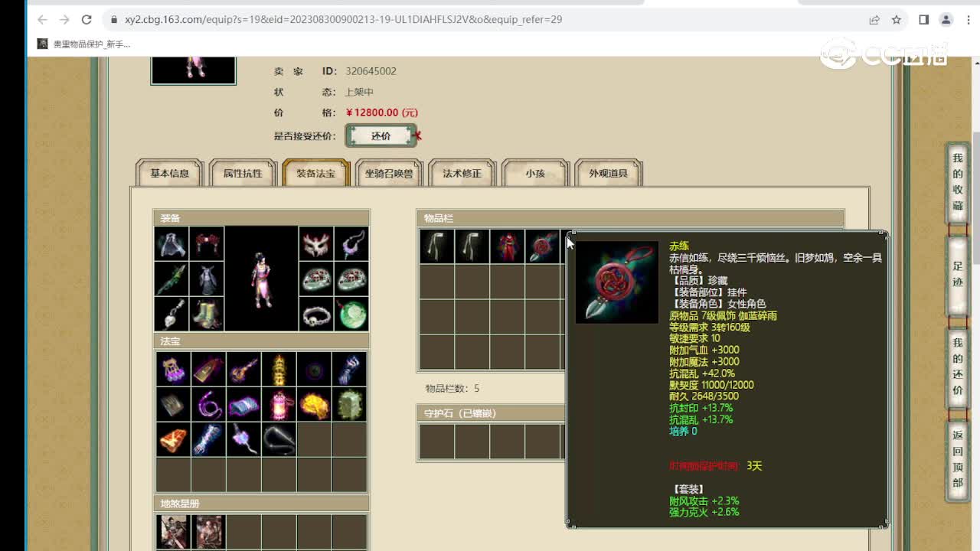The image size is (980, 551).
Task: Click the orange brick talisman icon
Action: point(173,439)
